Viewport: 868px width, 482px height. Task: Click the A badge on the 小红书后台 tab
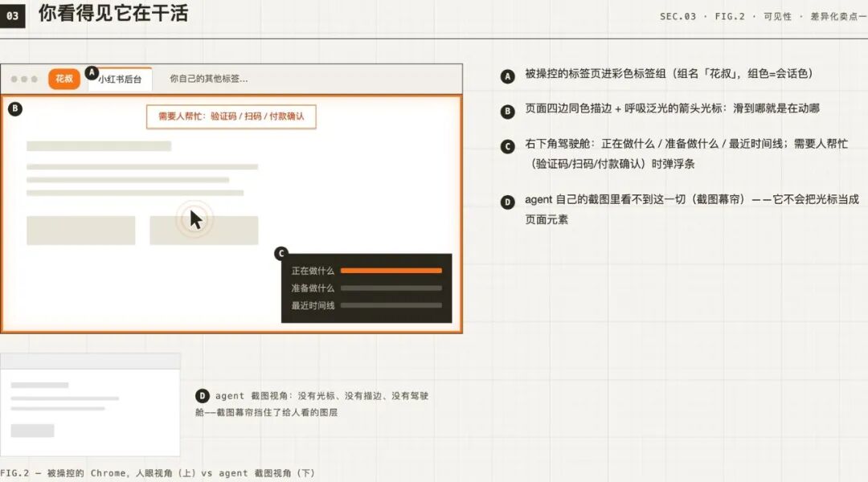92,72
